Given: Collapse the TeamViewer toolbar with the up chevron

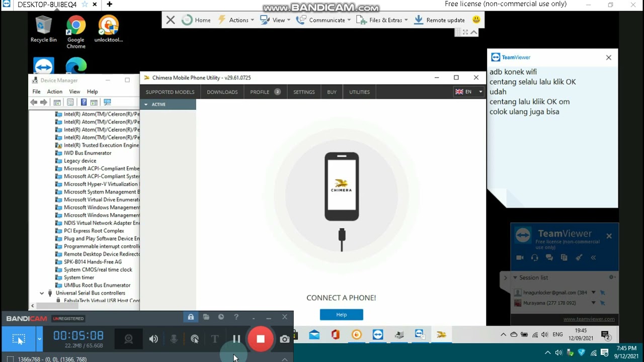Looking at the screenshot, I should tap(474, 32).
